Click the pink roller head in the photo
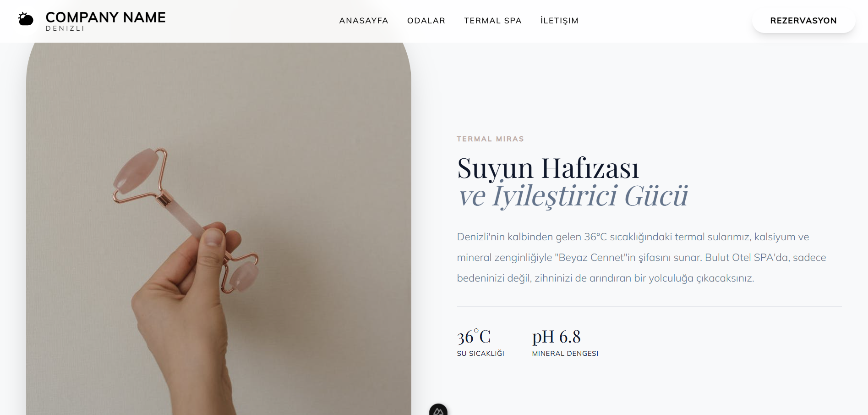This screenshot has width=868, height=415. pos(136,171)
